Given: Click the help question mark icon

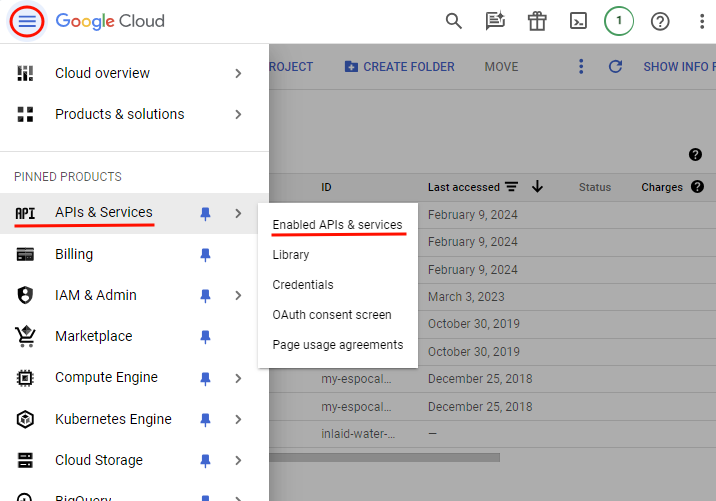Looking at the screenshot, I should (660, 21).
